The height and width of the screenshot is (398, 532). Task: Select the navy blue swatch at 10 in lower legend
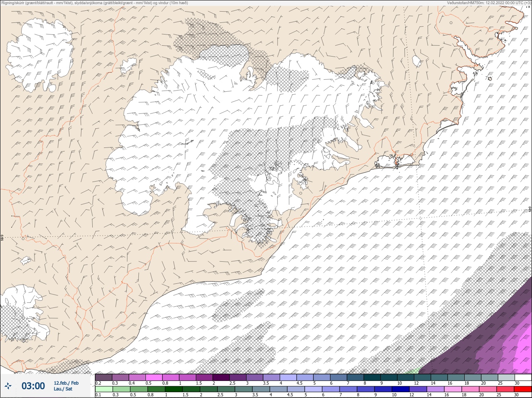click(x=401, y=389)
